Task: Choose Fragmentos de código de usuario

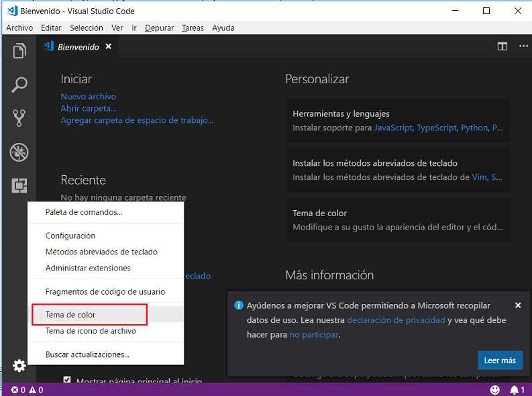Action: click(x=106, y=291)
